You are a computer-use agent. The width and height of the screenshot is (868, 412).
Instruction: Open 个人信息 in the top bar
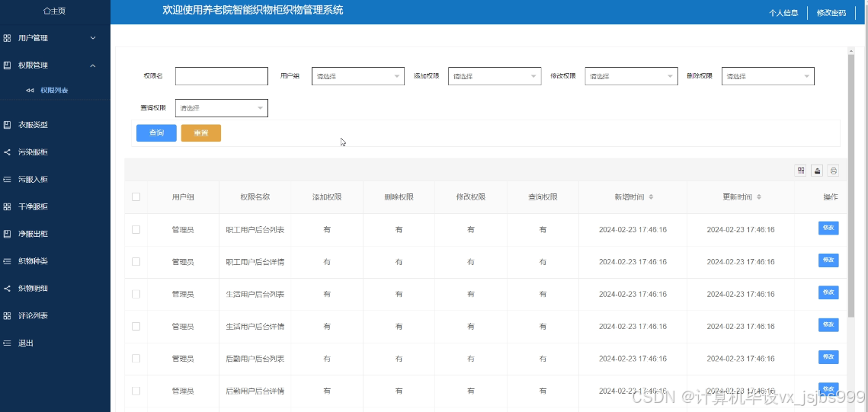[x=783, y=13]
